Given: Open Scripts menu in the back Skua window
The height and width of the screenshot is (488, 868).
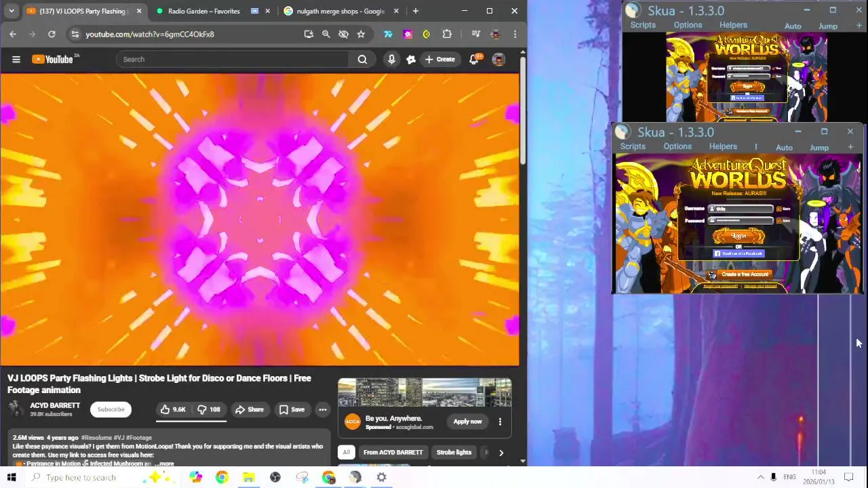Looking at the screenshot, I should (x=643, y=25).
